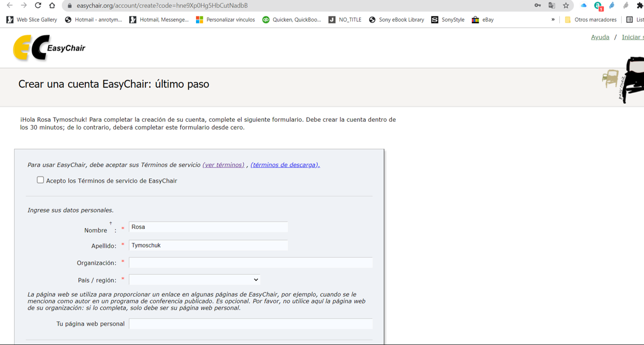Open the Extensions puzzle menu
The height and width of the screenshot is (345, 644).
pos(640,6)
